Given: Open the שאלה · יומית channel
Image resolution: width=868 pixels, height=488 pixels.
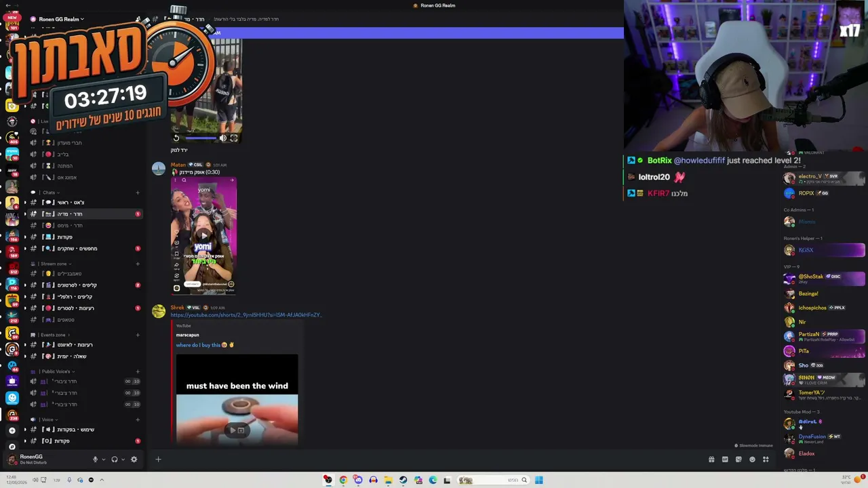Looking at the screenshot, I should (x=85, y=357).
